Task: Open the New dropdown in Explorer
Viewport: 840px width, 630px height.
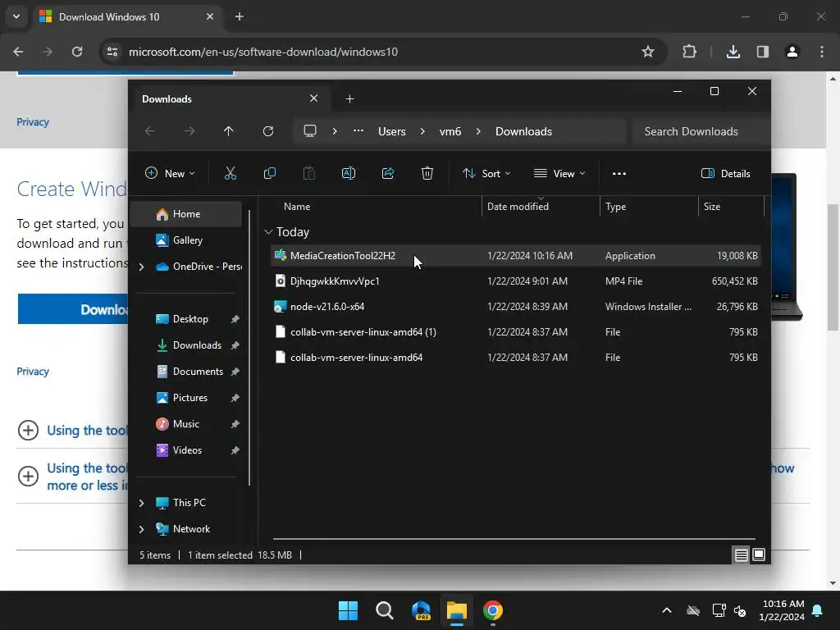Action: pyautogui.click(x=170, y=174)
